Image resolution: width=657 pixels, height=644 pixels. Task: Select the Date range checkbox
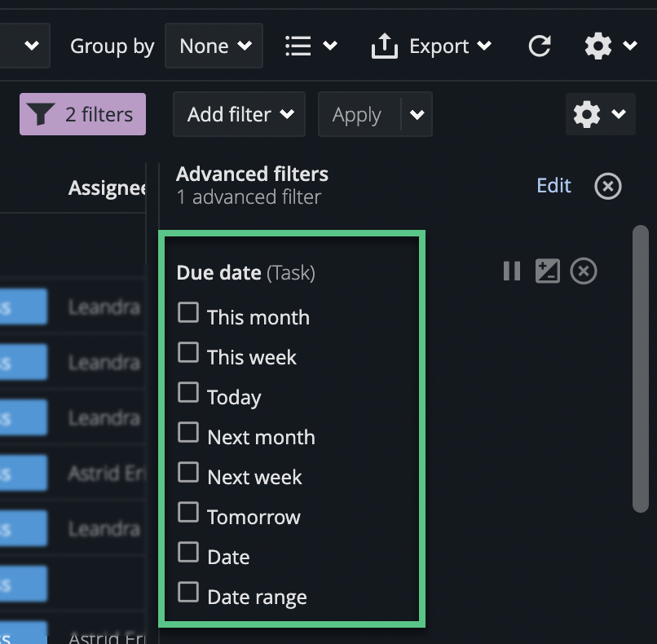(188, 592)
